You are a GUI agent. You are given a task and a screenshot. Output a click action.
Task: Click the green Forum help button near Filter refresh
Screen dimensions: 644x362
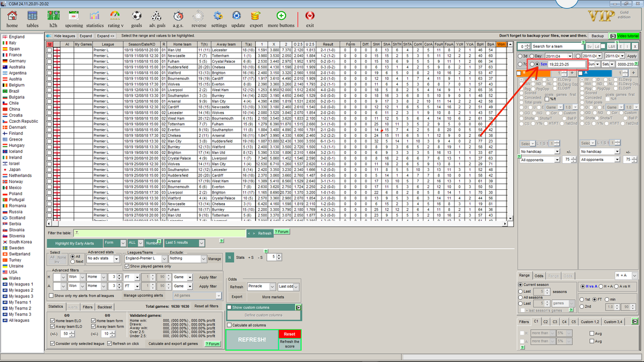point(282,232)
